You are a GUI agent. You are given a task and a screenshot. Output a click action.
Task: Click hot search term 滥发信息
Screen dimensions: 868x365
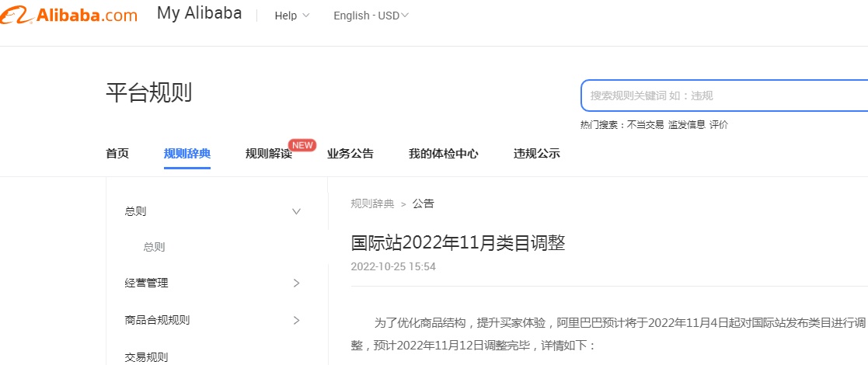coord(686,125)
